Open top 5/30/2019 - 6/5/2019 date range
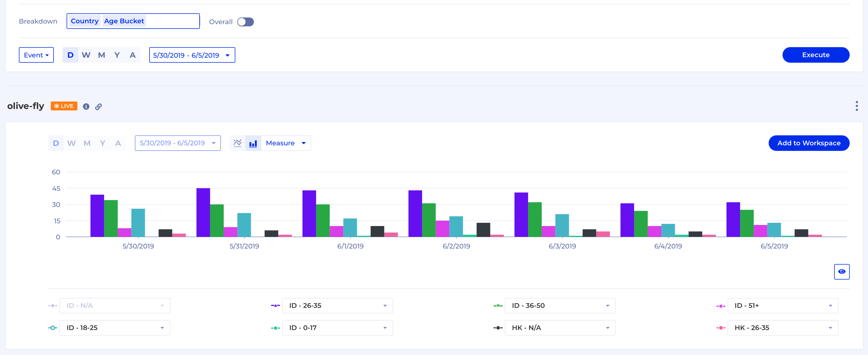This screenshot has height=355, width=868. click(192, 55)
